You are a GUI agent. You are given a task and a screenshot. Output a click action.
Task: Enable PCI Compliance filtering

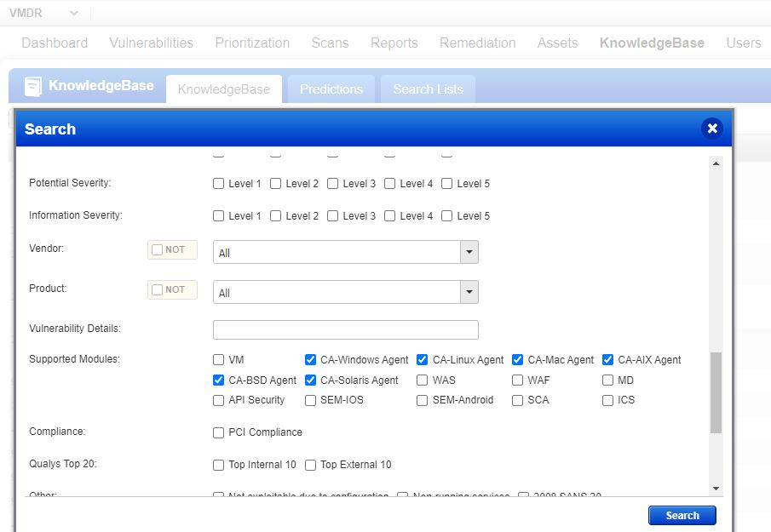click(x=218, y=432)
